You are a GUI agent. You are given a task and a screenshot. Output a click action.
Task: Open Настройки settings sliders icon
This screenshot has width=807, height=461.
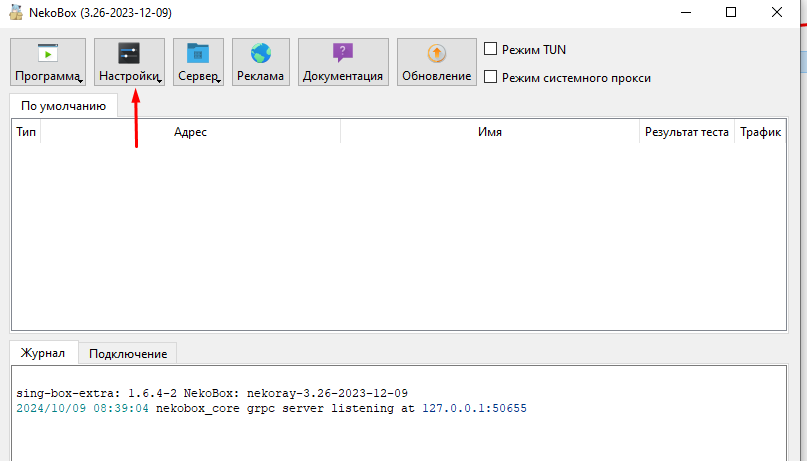pyautogui.click(x=129, y=54)
